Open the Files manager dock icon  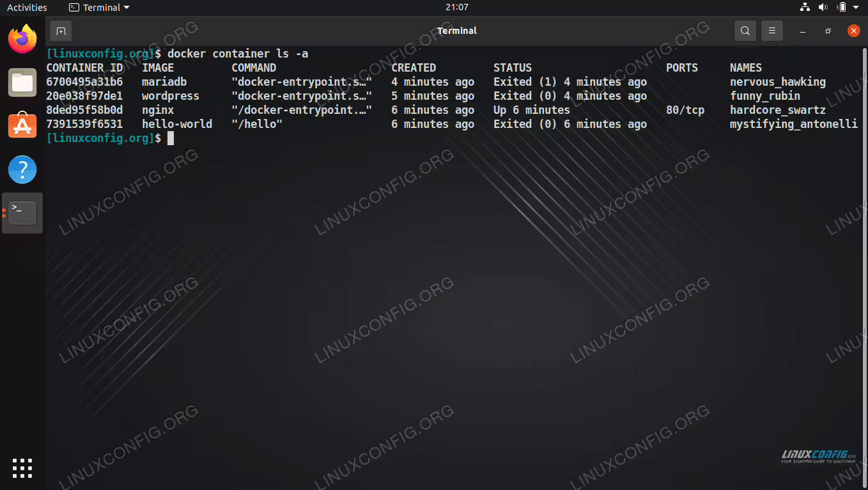pos(22,83)
